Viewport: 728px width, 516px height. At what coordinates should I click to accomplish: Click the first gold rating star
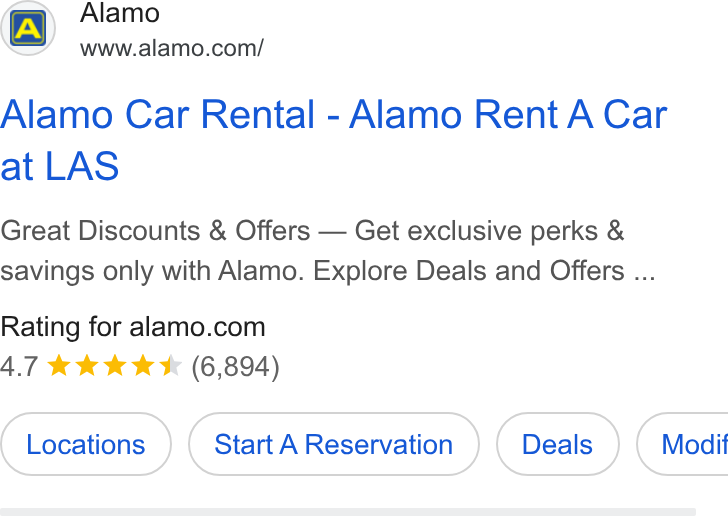(59, 366)
